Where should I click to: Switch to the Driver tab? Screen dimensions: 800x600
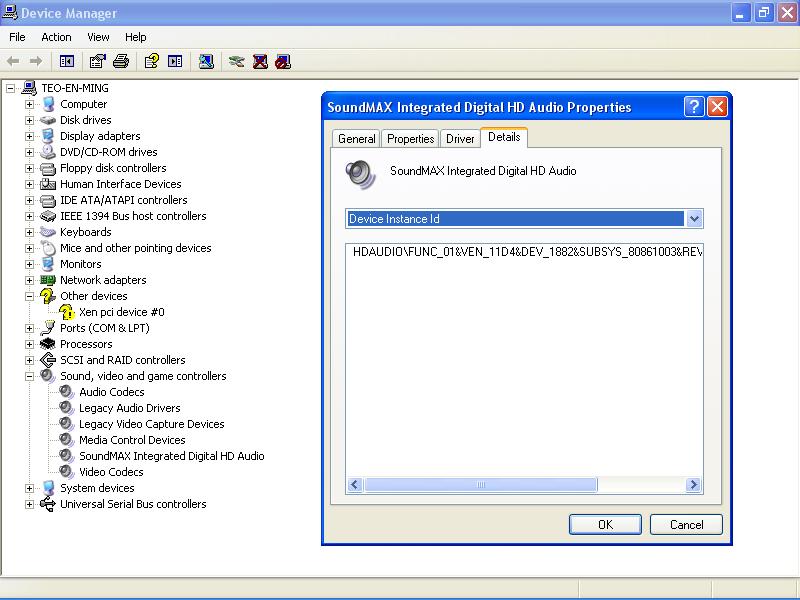pos(460,139)
